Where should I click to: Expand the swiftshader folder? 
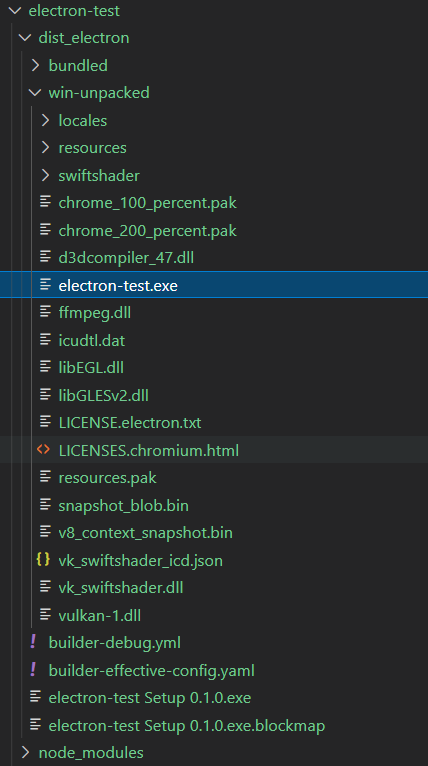click(45, 175)
